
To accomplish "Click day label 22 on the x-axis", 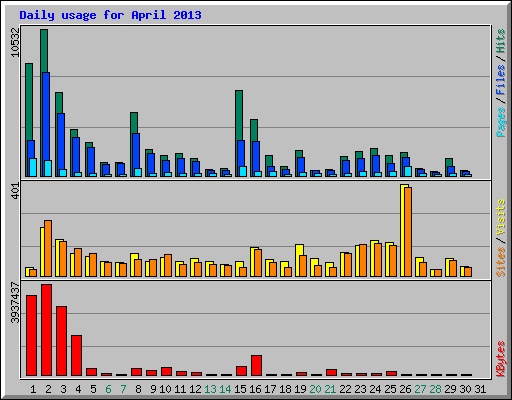I will tap(345, 389).
